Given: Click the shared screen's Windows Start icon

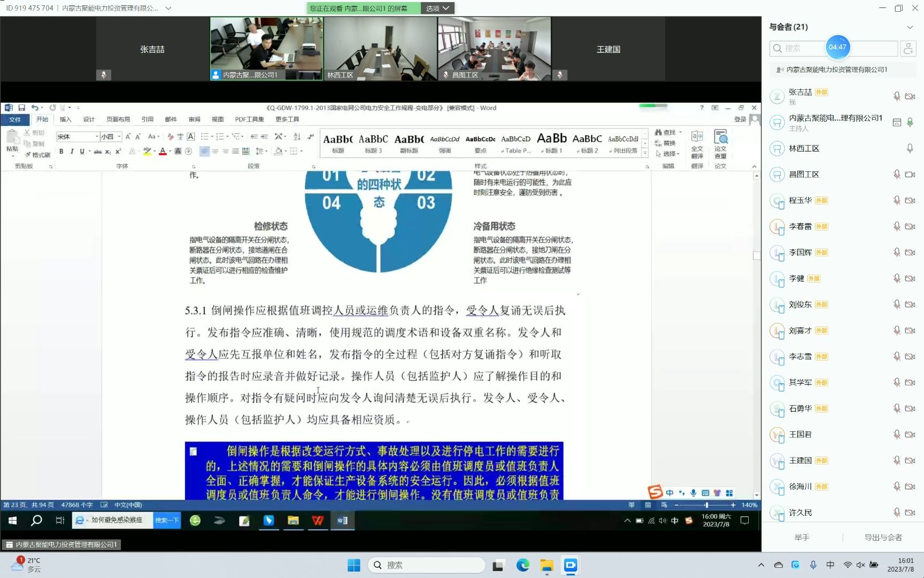Looking at the screenshot, I should point(13,520).
